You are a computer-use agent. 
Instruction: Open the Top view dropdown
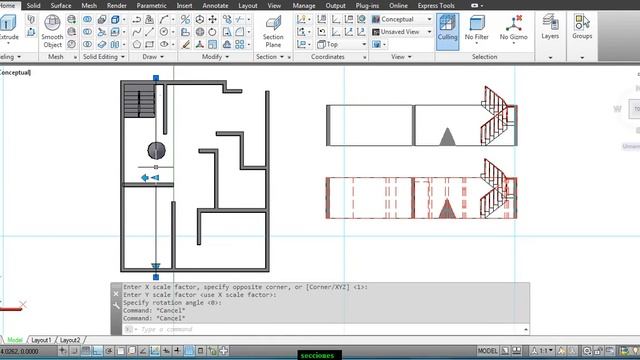coord(341,44)
